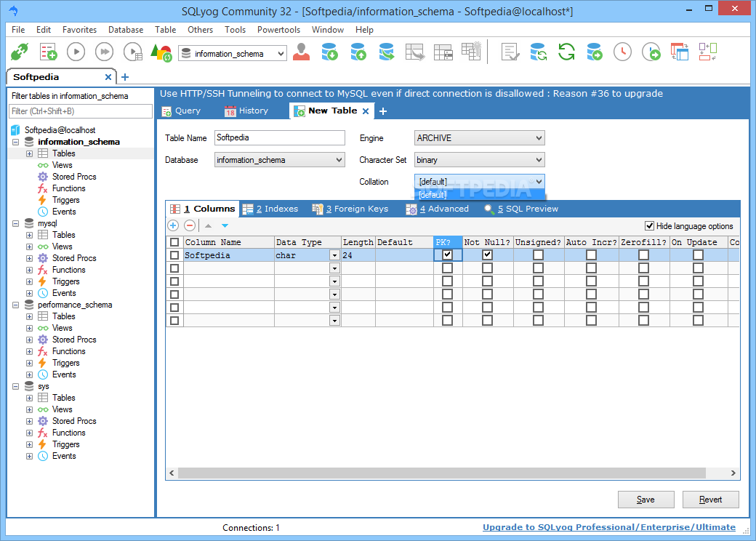Check Unsigned for Softpedia column

(538, 255)
